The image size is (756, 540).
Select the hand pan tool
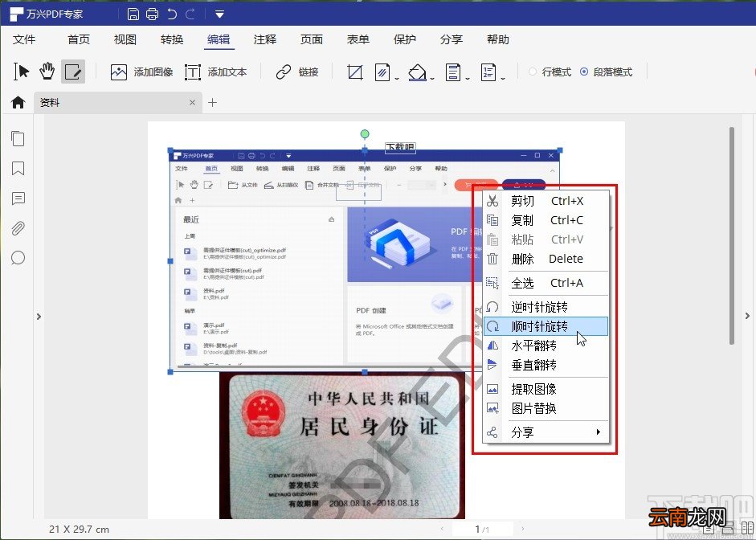tap(47, 72)
